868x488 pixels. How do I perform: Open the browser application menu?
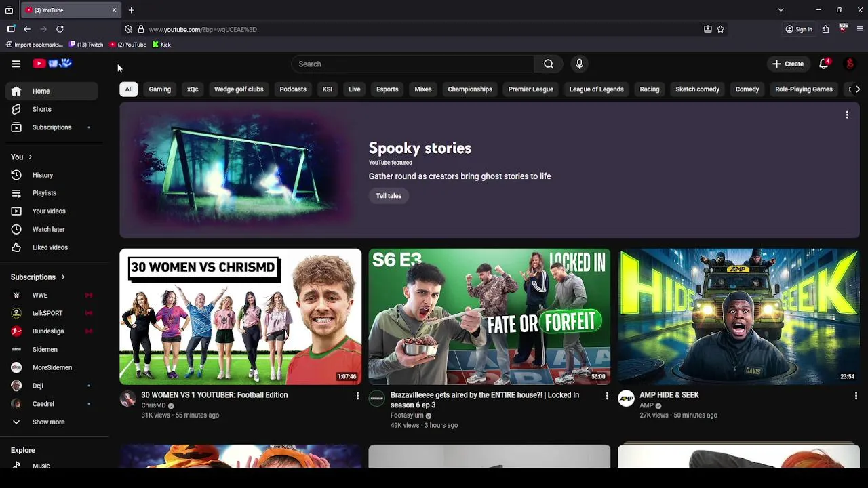pyautogui.click(x=860, y=29)
